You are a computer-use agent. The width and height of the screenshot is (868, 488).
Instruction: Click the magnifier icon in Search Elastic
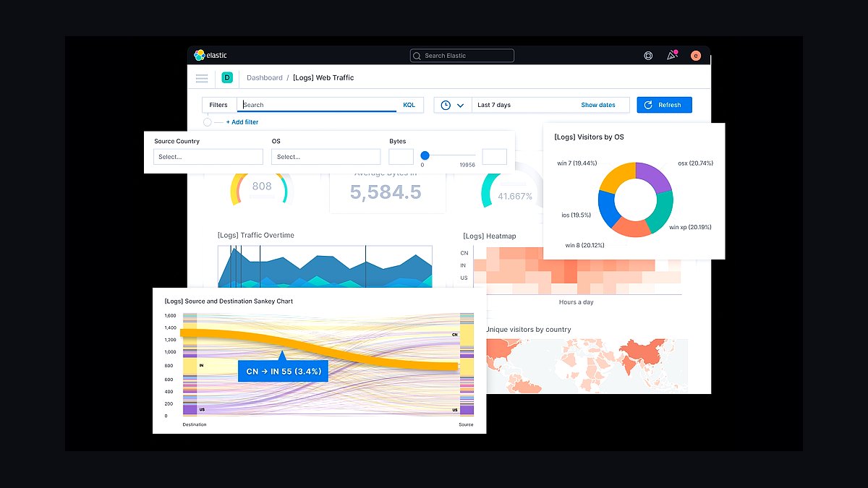(417, 56)
